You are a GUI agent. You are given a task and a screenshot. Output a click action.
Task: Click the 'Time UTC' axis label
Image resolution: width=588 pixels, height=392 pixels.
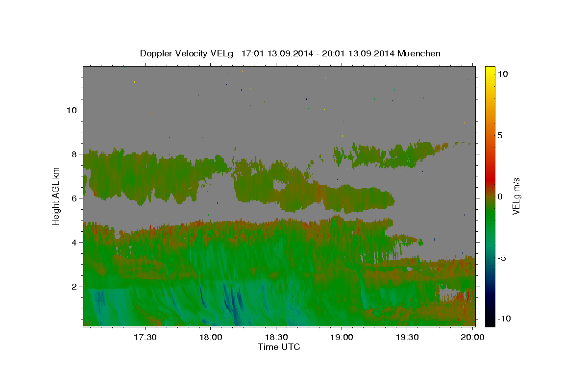(279, 347)
